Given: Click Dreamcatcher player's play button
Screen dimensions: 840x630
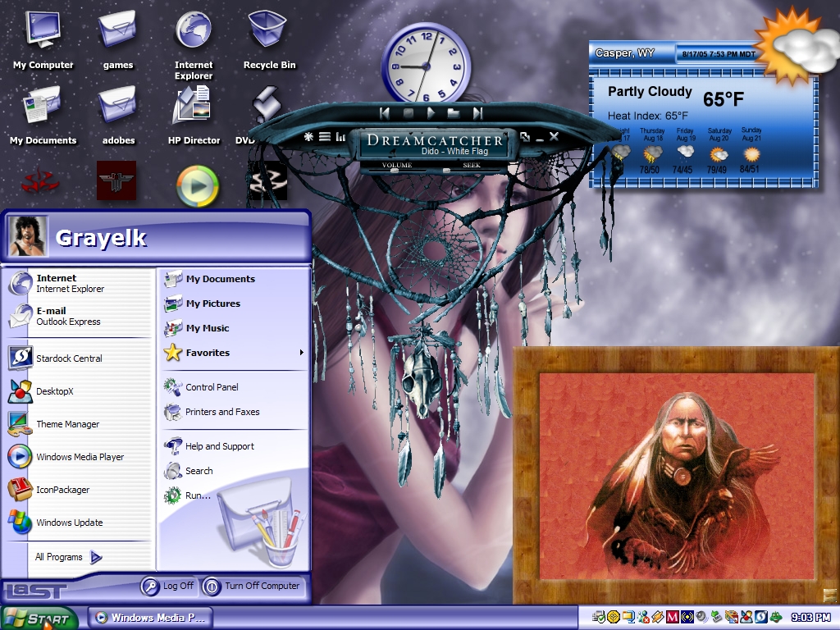Looking at the screenshot, I should coord(430,113).
